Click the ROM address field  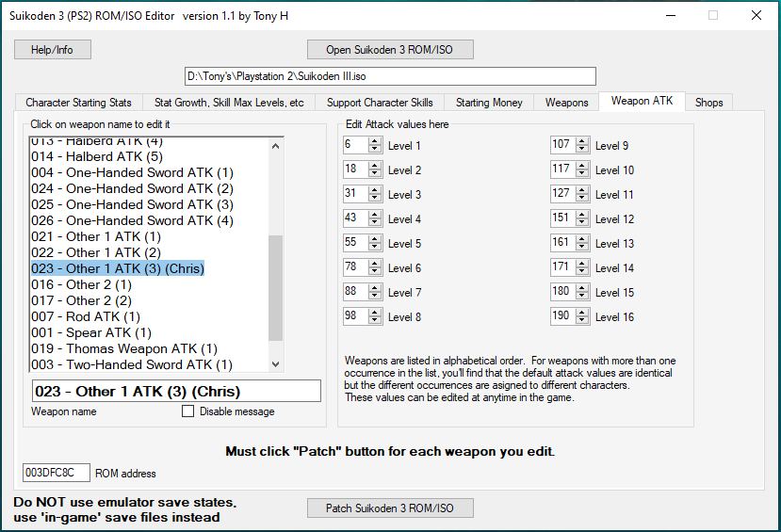coord(57,473)
